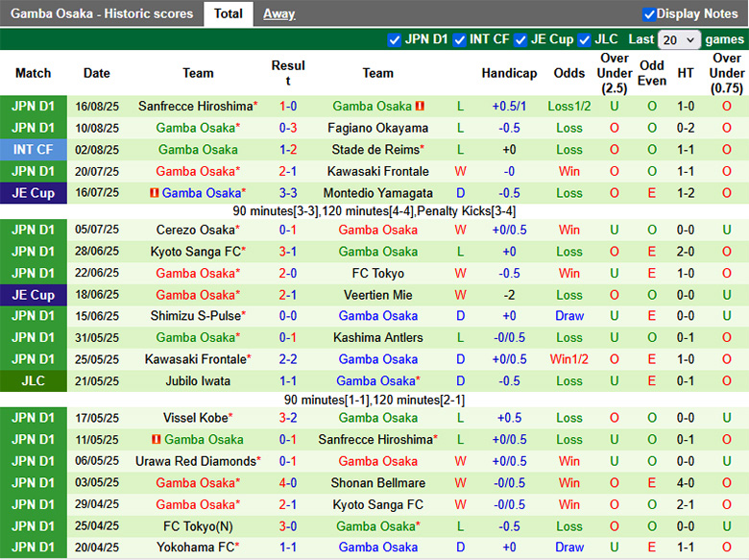Image resolution: width=749 pixels, height=560 pixels.
Task: Click the JLC league label
Action: pyautogui.click(x=33, y=380)
